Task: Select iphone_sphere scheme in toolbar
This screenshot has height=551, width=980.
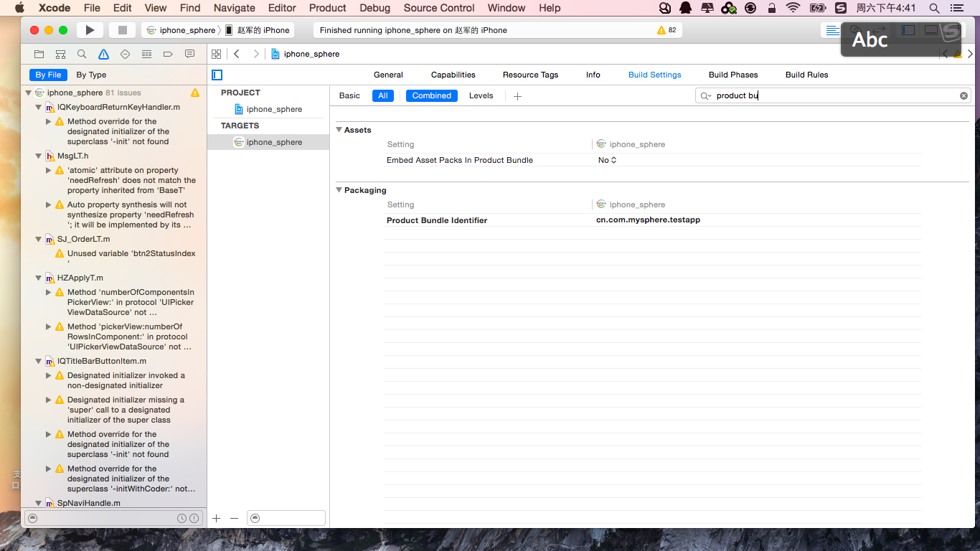Action: tap(181, 30)
